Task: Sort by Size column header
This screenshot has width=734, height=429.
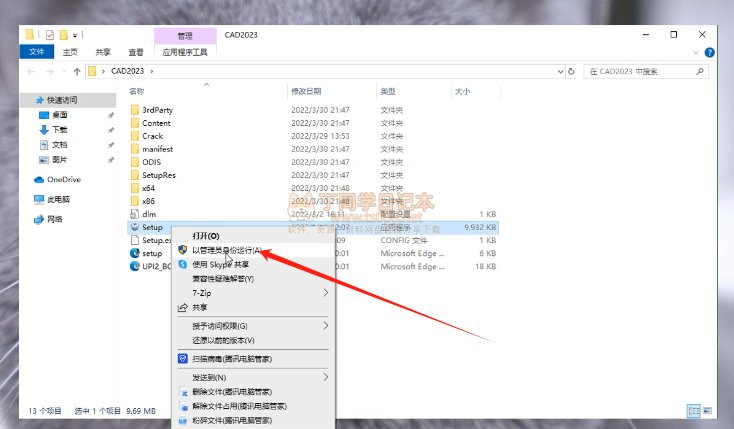Action: coord(462,91)
